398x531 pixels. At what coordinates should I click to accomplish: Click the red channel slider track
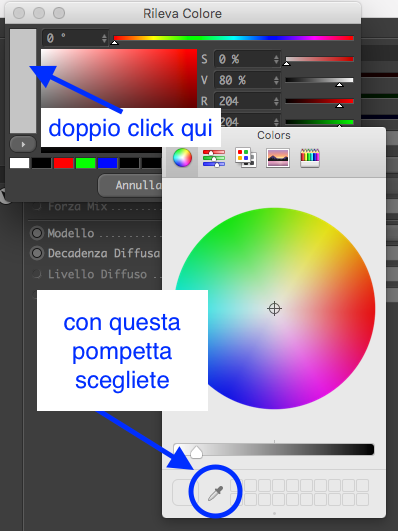[x=320, y=101]
